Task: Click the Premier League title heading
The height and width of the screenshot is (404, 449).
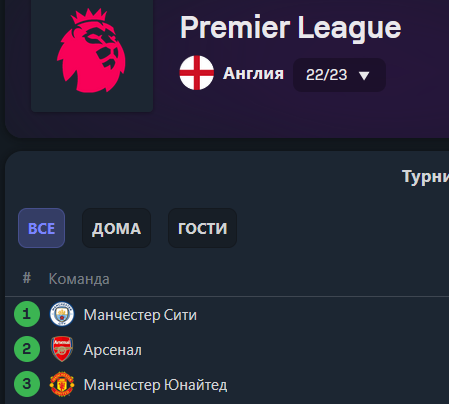Action: point(291,28)
